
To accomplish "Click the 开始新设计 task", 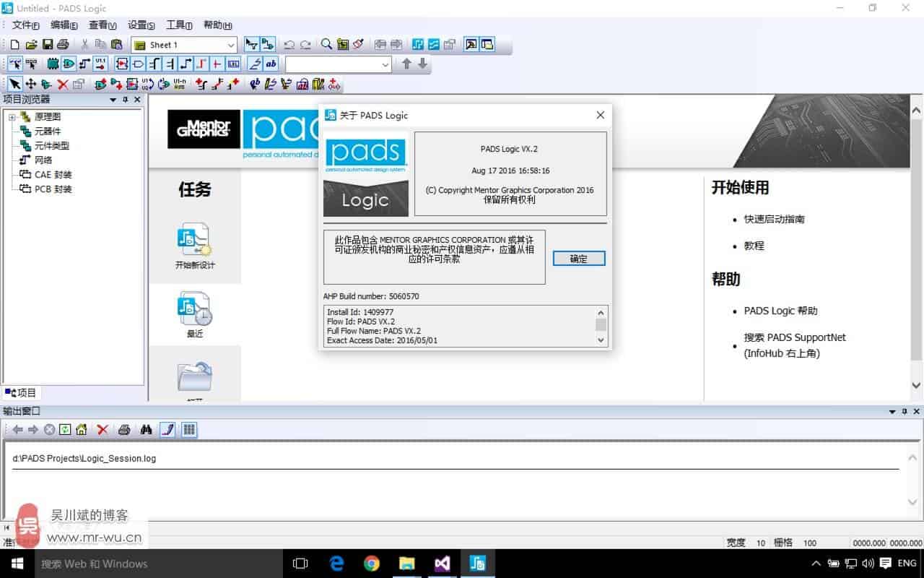I will [195, 246].
